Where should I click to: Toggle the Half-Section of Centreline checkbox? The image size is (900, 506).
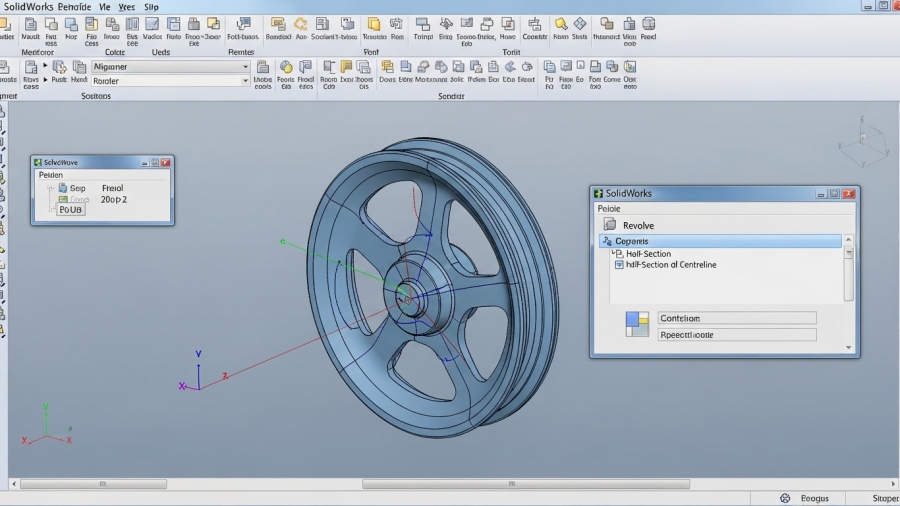tap(619, 265)
